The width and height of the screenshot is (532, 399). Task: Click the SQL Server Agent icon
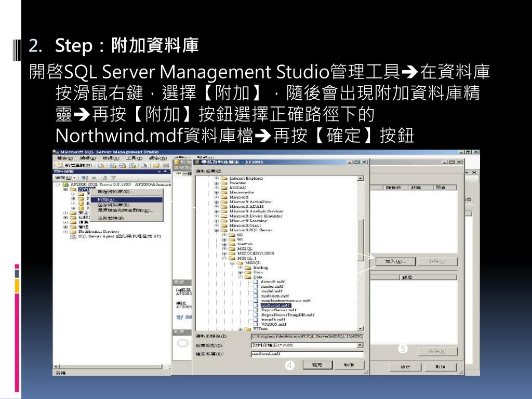click(x=73, y=236)
